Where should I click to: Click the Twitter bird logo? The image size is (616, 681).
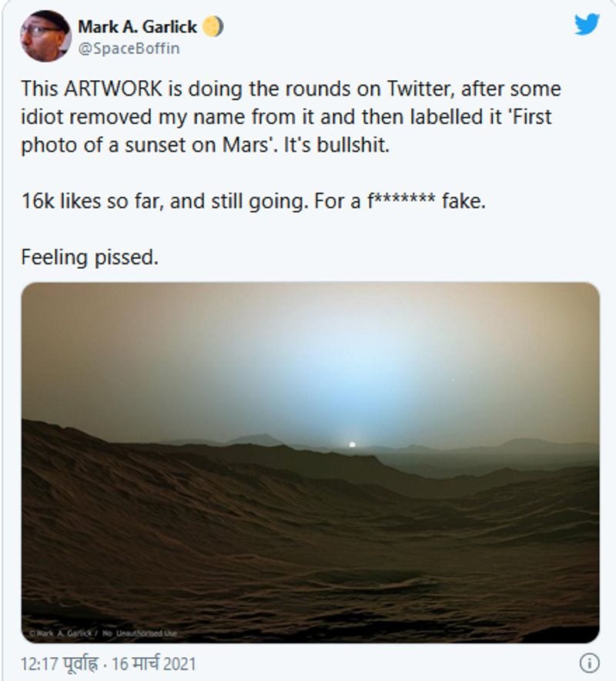click(x=587, y=25)
